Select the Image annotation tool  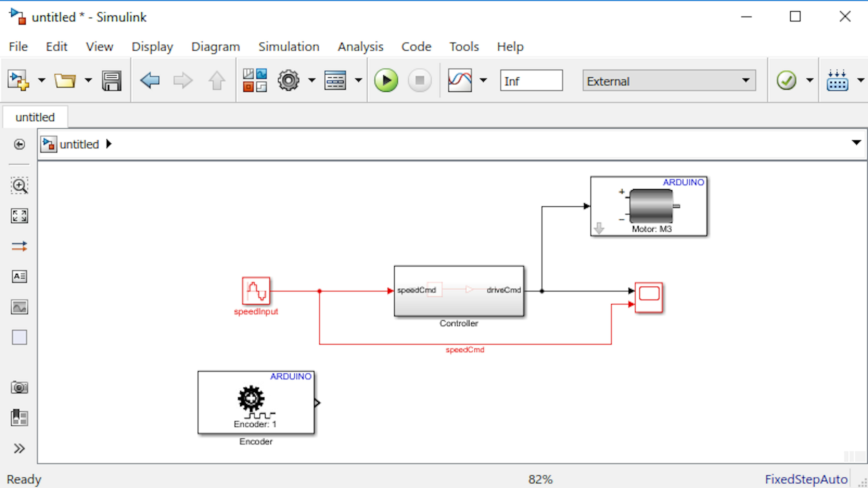point(20,307)
